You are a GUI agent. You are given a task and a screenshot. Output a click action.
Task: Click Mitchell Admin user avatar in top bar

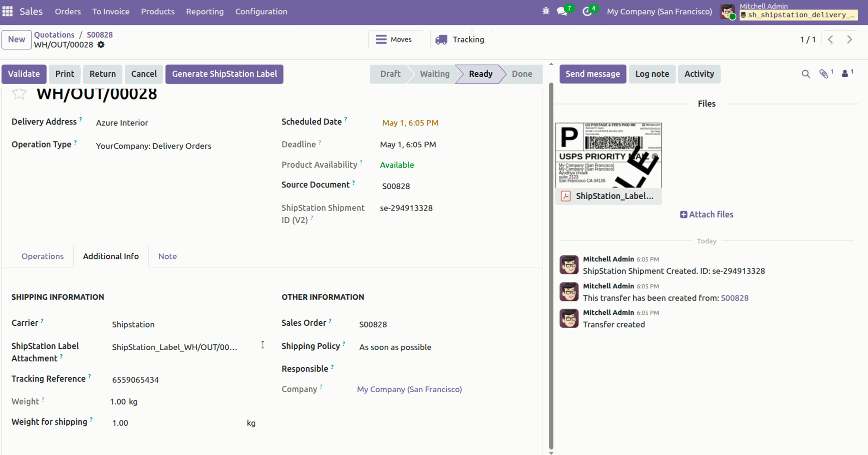[x=728, y=12]
